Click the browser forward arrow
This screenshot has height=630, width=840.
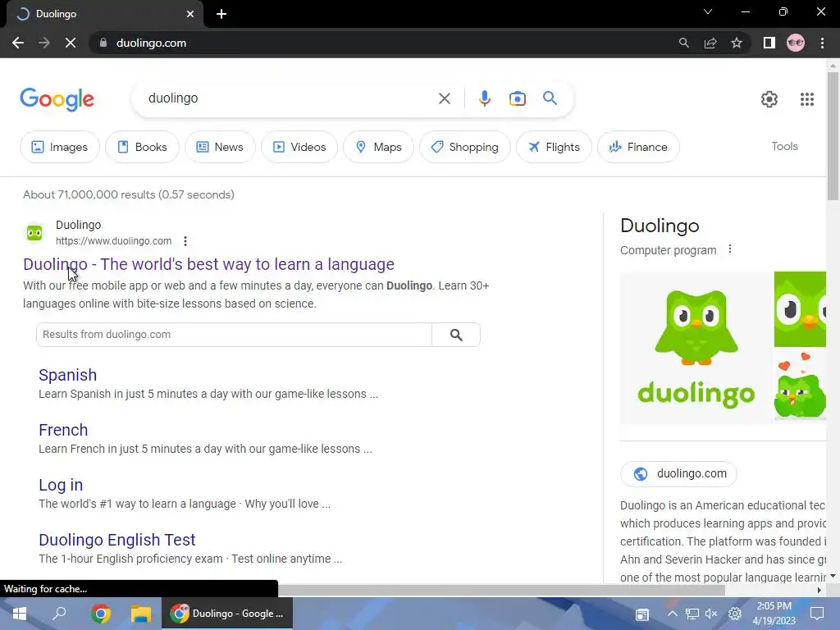coord(44,43)
